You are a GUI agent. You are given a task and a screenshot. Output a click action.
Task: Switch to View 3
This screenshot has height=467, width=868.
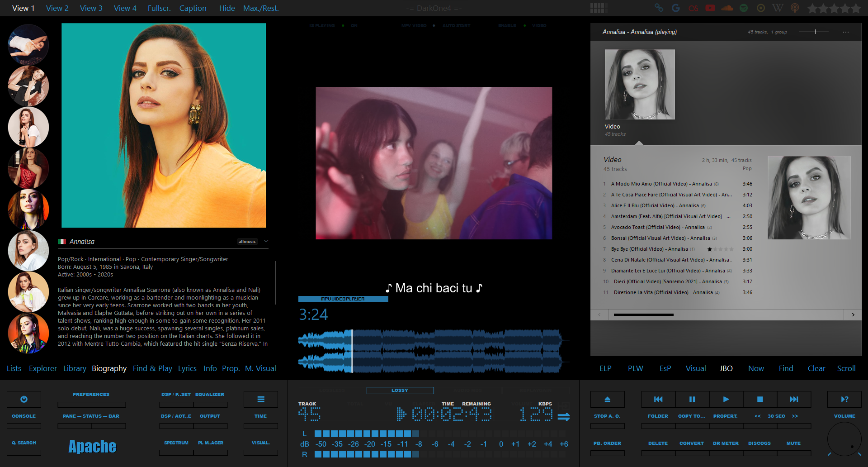click(x=91, y=8)
